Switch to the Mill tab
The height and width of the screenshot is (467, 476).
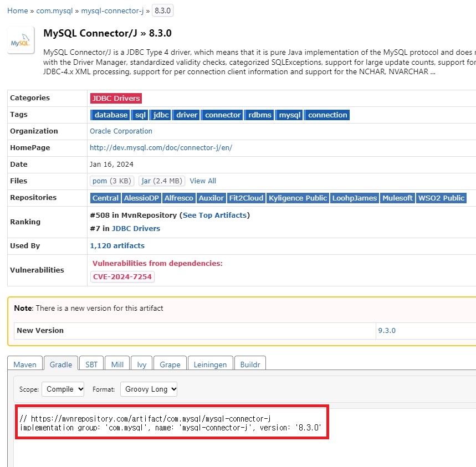click(117, 364)
